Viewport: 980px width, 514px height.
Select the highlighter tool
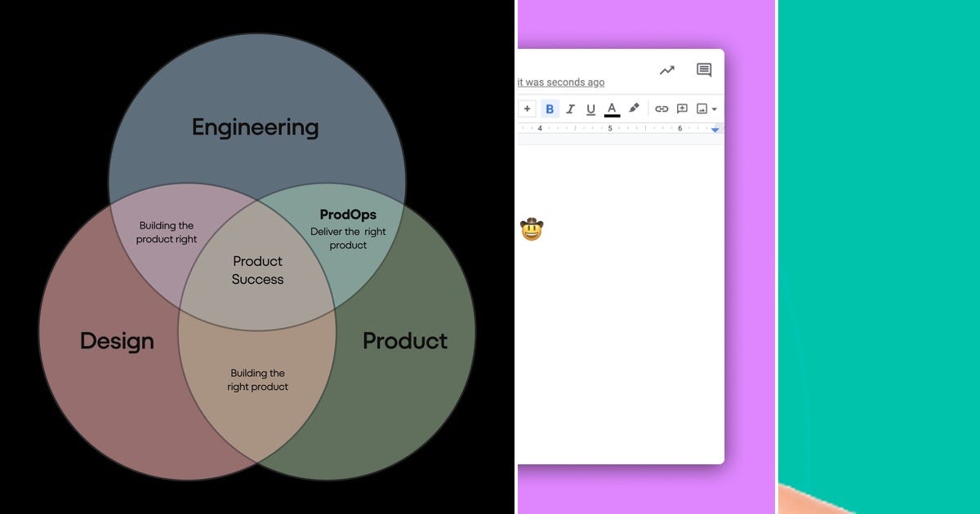tap(635, 109)
